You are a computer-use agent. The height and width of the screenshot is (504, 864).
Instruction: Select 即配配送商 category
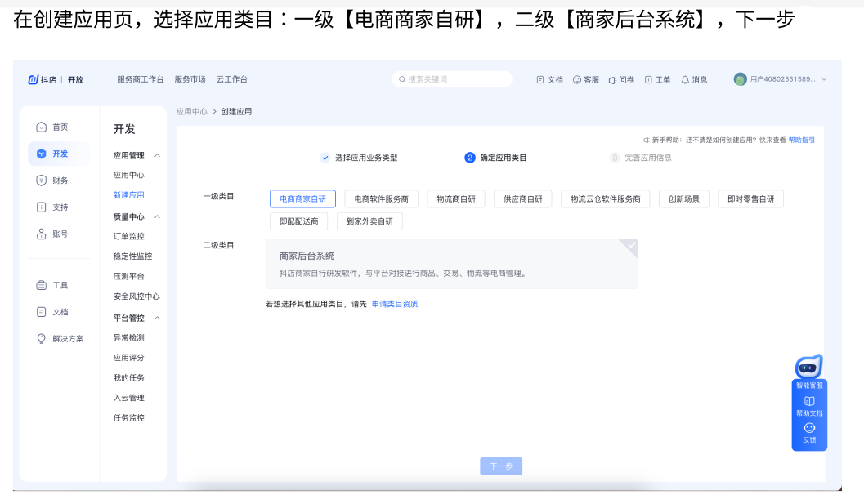tap(298, 221)
